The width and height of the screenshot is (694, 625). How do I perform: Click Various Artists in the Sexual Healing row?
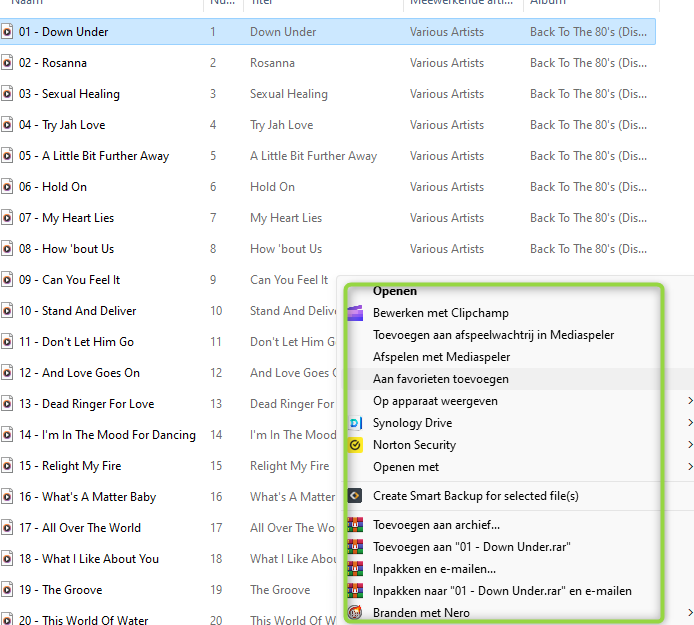tap(447, 94)
